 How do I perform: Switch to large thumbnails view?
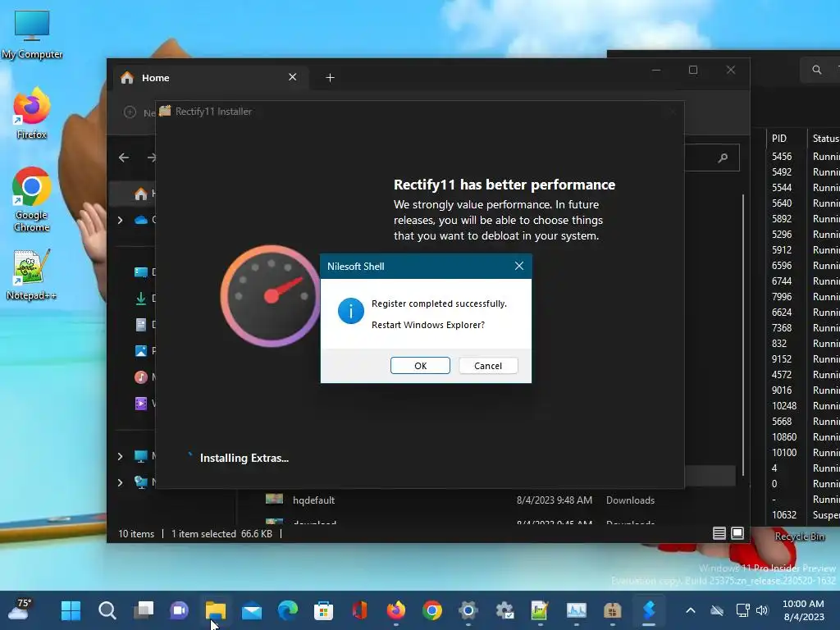click(737, 533)
